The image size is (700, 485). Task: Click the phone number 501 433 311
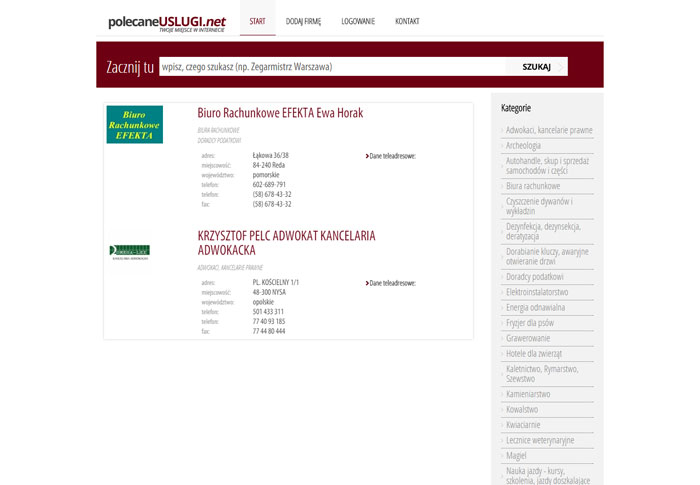coord(268,312)
